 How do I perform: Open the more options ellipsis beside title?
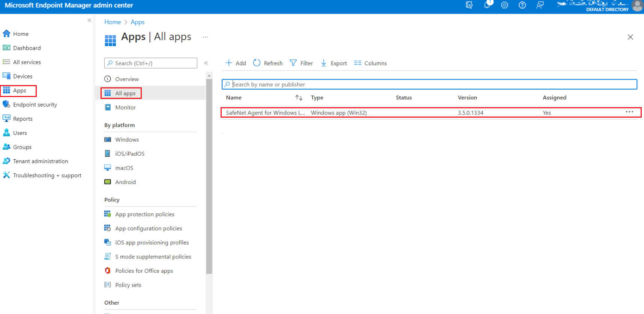205,37
